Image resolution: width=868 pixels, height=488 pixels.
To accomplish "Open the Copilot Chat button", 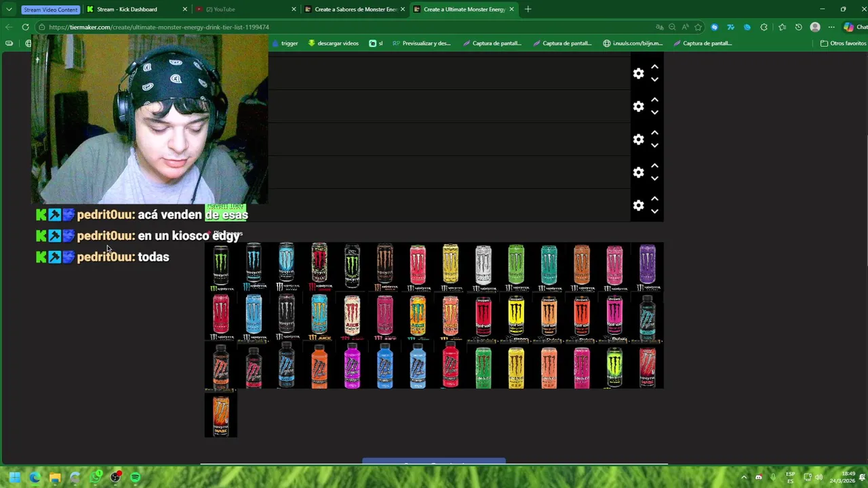I will coord(854,27).
